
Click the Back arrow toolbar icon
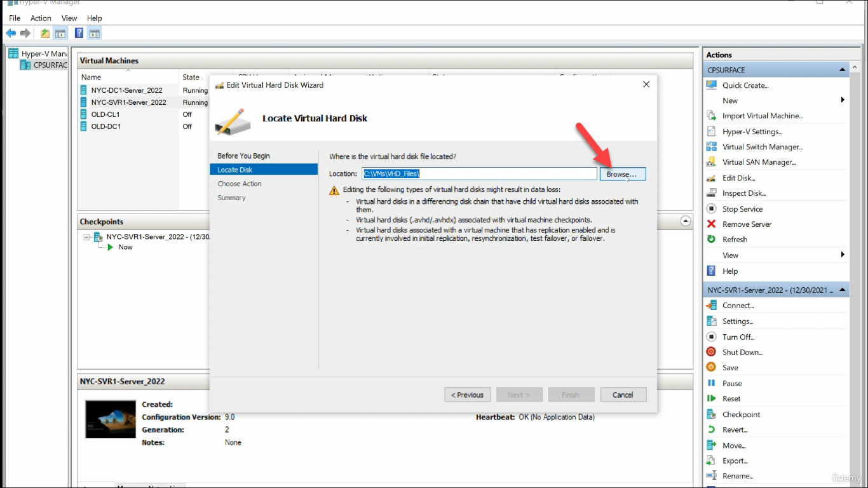11,33
